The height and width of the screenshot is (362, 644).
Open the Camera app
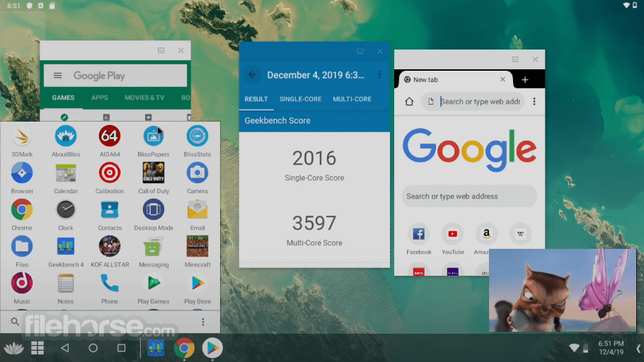coord(197,173)
